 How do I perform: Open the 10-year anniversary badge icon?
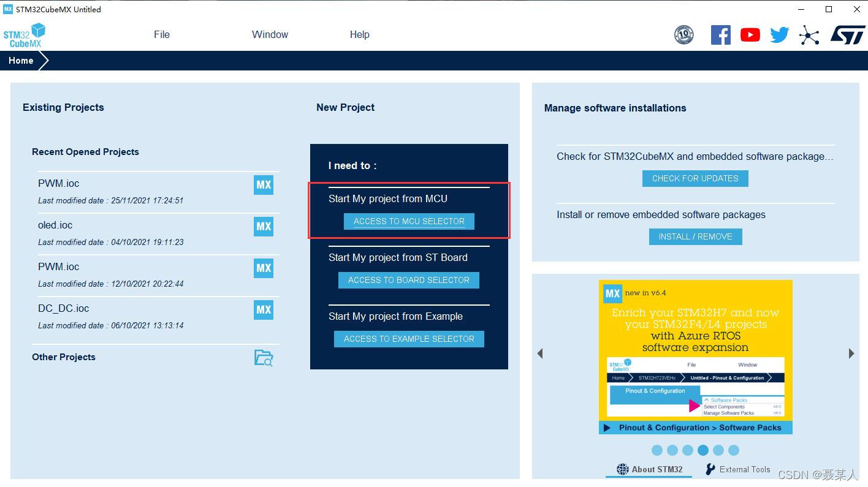(683, 35)
